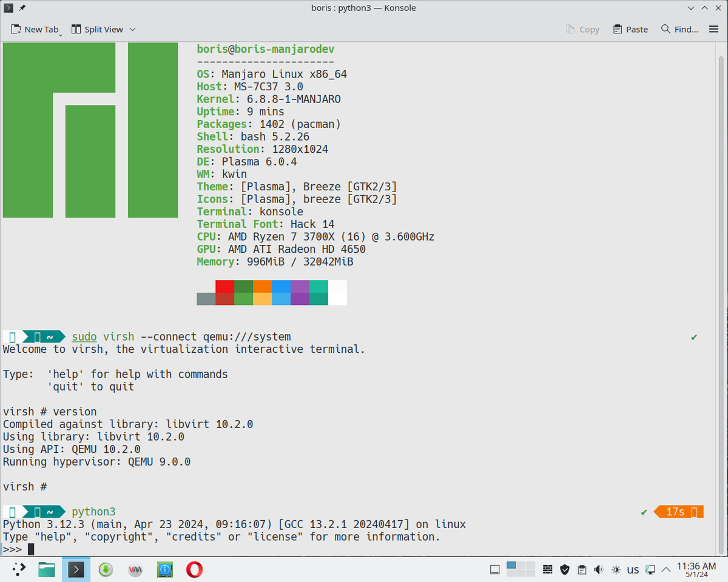Click the bright red swatch in the neofetch palette
Viewport: 728px width, 582px height.
224,286
